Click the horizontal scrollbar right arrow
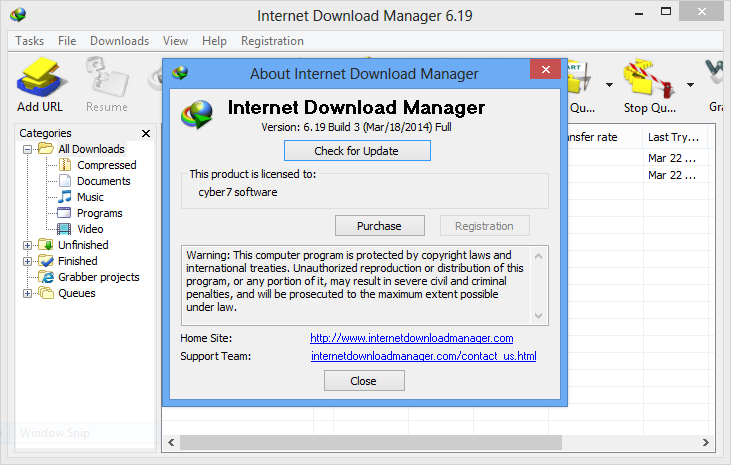Viewport: 731px width, 465px height. (706, 442)
